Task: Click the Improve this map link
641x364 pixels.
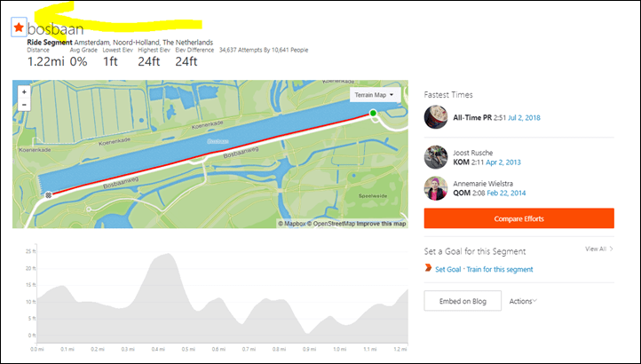Action: click(381, 224)
